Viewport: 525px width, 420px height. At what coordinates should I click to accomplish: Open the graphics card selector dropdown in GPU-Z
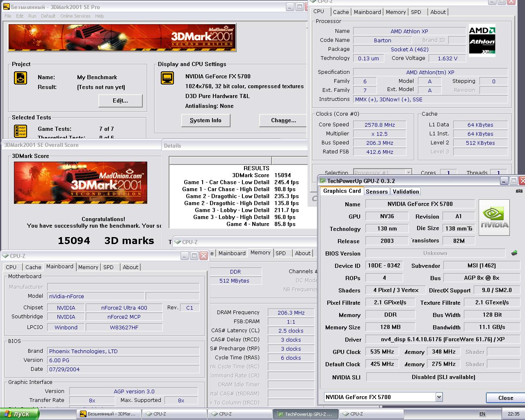click(439, 397)
